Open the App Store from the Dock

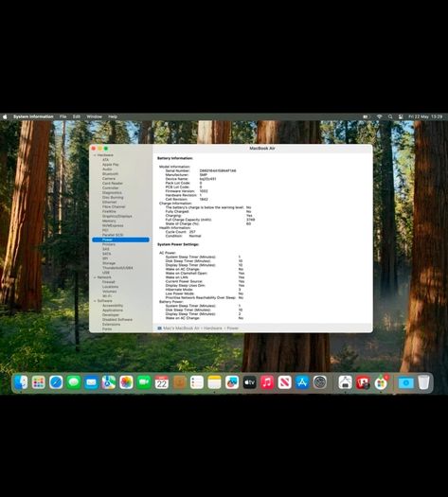pyautogui.click(x=302, y=382)
